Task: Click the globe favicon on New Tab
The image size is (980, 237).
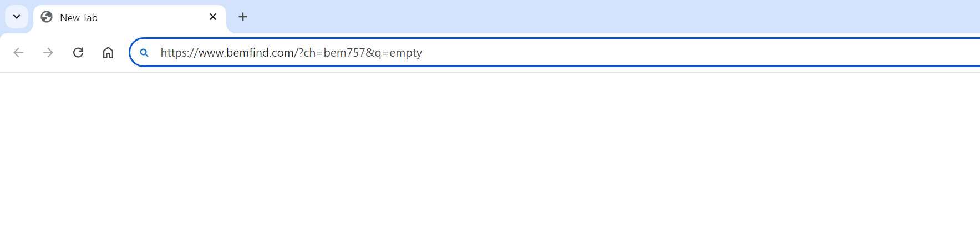Action: coord(47,17)
